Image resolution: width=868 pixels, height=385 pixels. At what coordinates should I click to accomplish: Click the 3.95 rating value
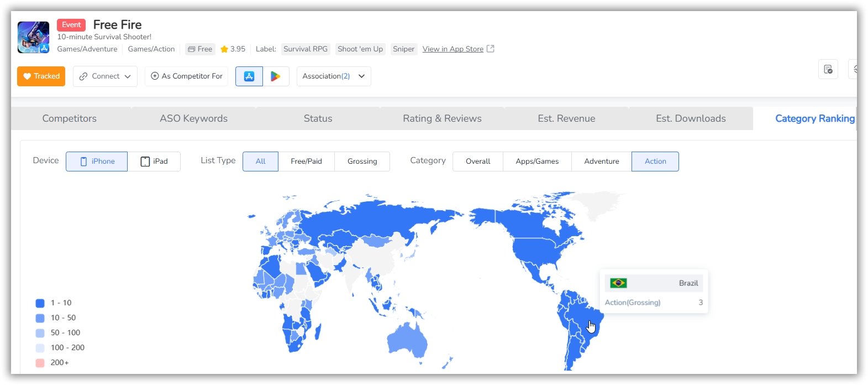pyautogui.click(x=238, y=49)
